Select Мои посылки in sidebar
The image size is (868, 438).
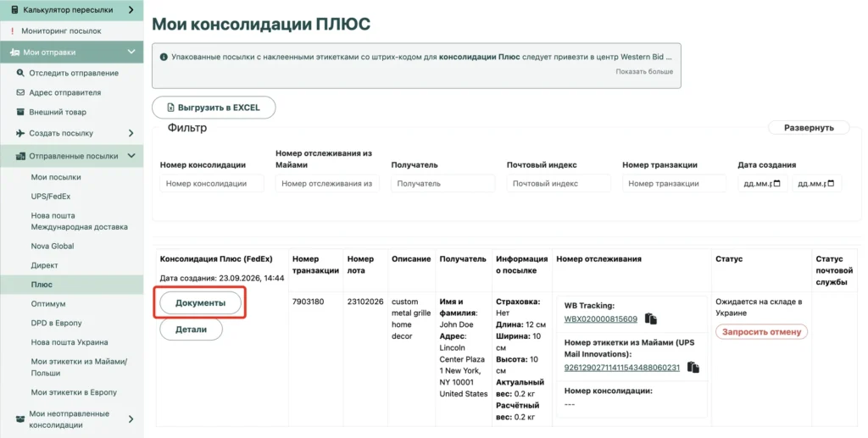56,177
